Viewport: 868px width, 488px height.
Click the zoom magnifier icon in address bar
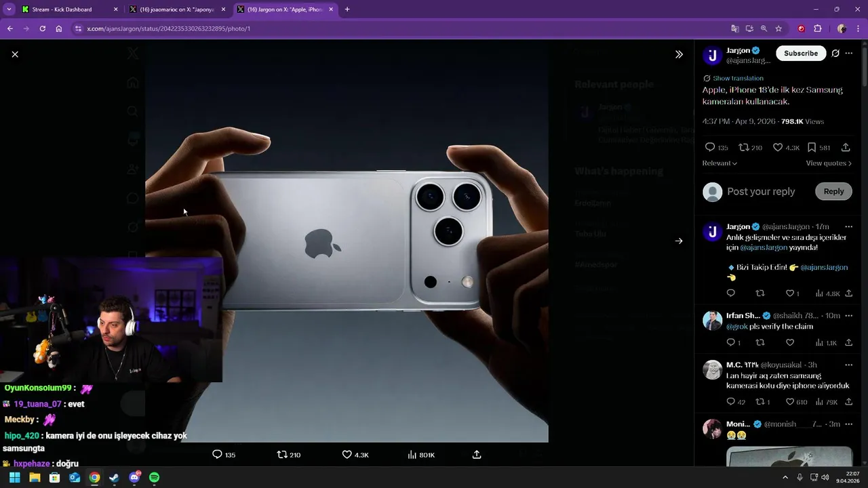tap(764, 28)
